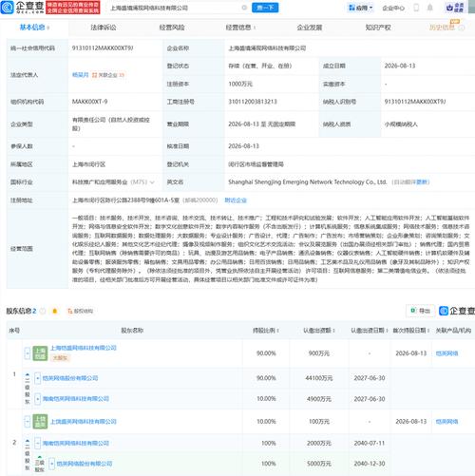475x476 pixels.
Task: Collapse third-level shareholders with green up arrow
Action: 40,457
